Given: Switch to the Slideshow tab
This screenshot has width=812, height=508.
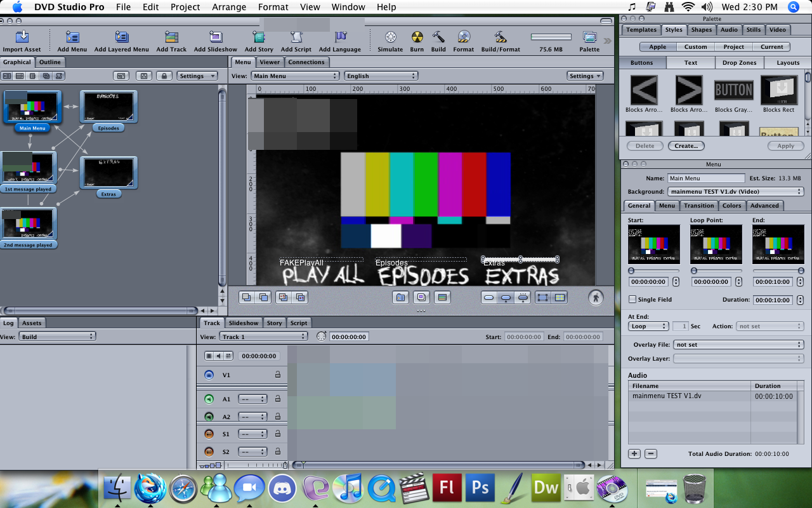Looking at the screenshot, I should pos(244,323).
